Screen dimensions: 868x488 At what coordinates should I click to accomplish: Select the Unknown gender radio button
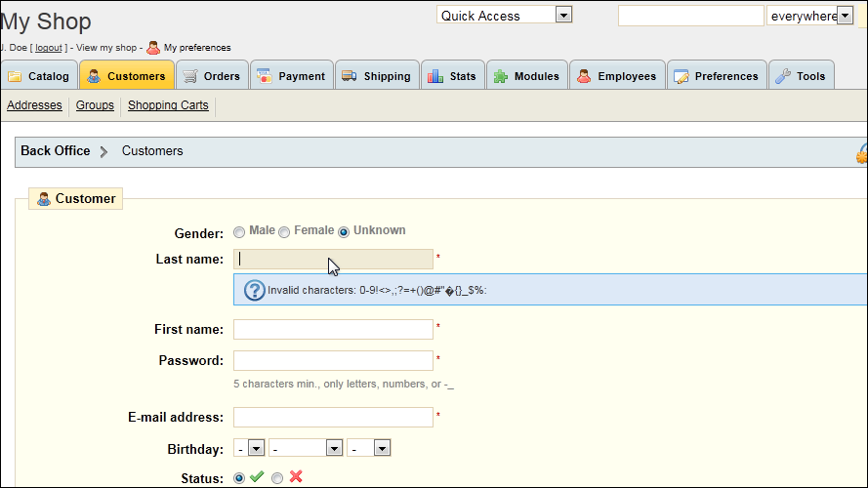tap(344, 232)
